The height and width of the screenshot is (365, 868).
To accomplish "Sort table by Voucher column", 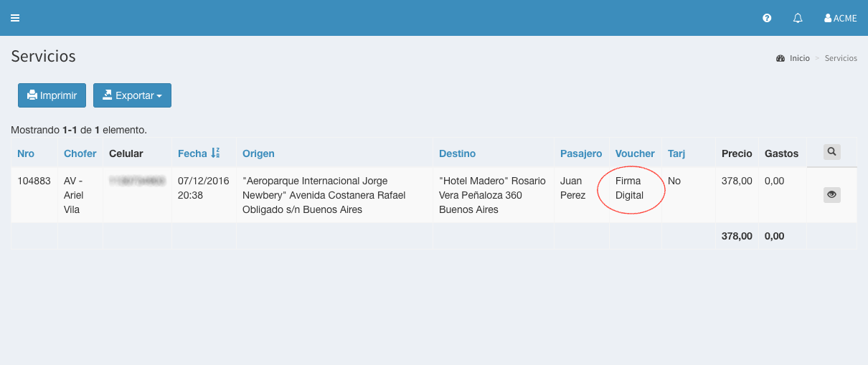I will pos(635,153).
